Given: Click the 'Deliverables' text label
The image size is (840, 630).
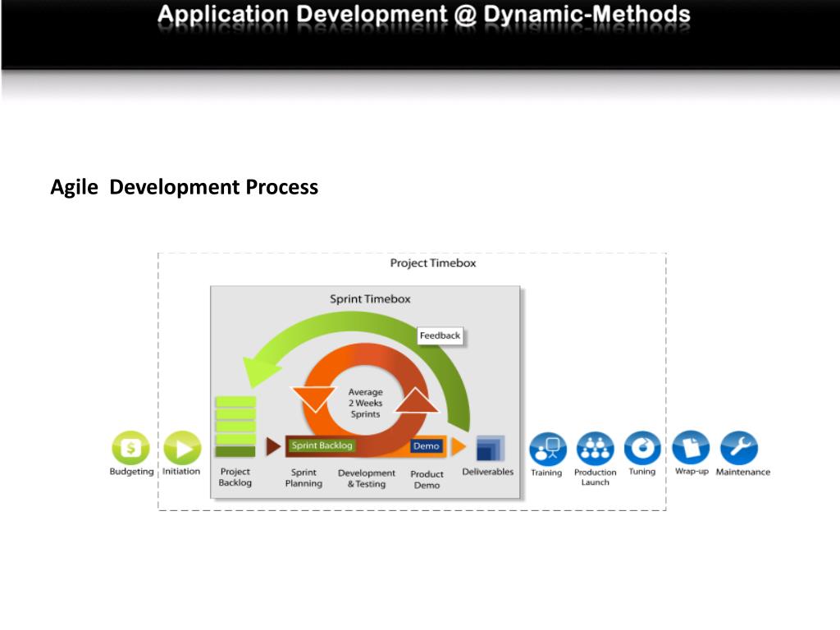Looking at the screenshot, I should 488,472.
